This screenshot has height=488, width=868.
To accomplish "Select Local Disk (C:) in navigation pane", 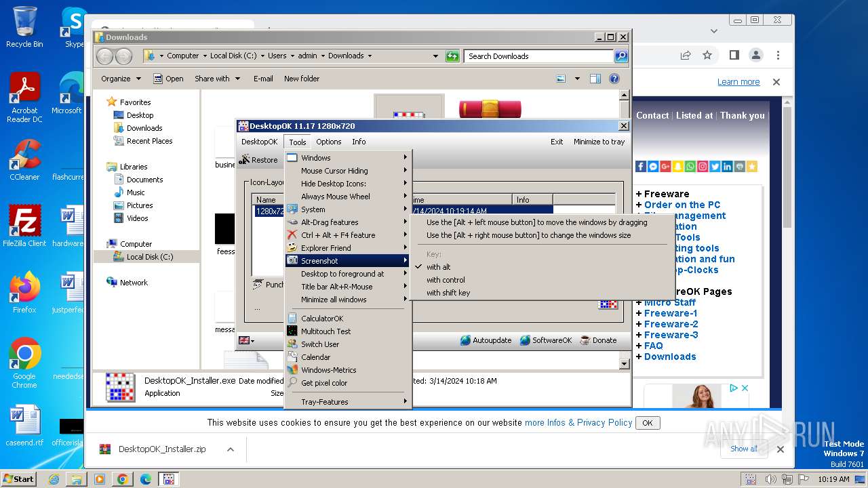I will pos(149,257).
